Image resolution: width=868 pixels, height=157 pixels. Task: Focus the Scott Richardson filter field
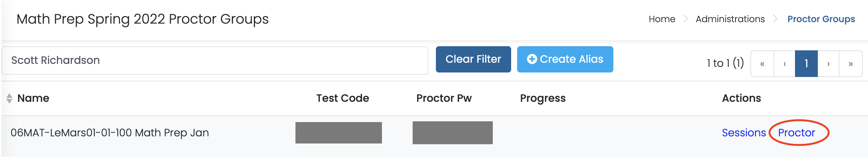[215, 60]
